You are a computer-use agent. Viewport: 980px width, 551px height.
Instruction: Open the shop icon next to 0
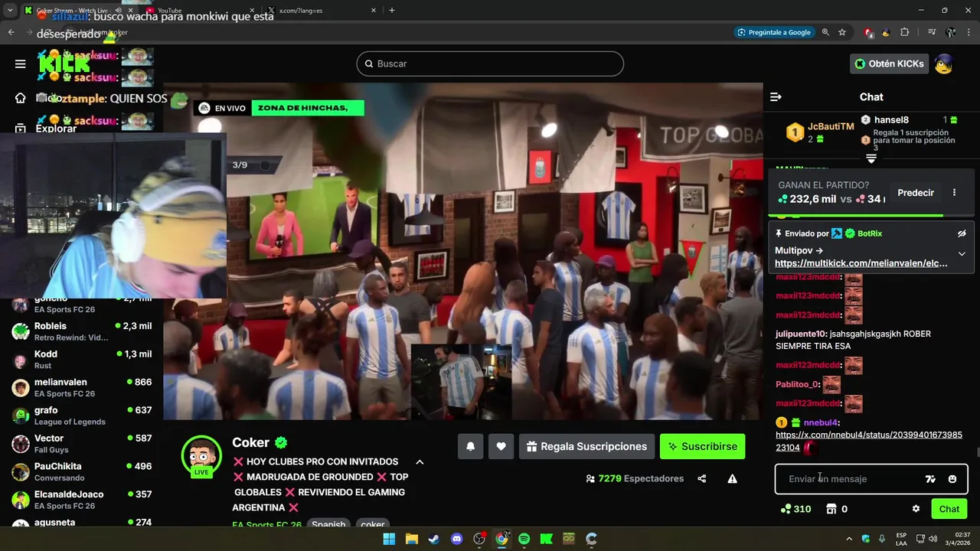[x=831, y=509]
